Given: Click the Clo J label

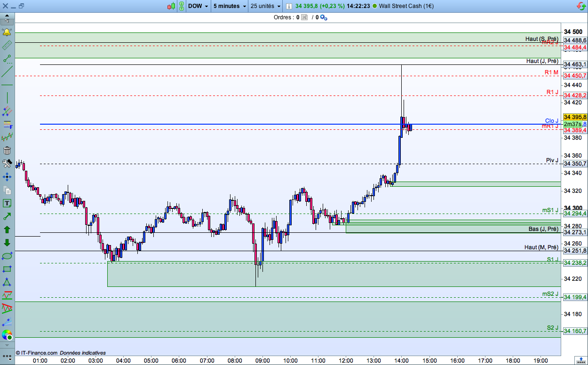Looking at the screenshot, I should 552,121.
